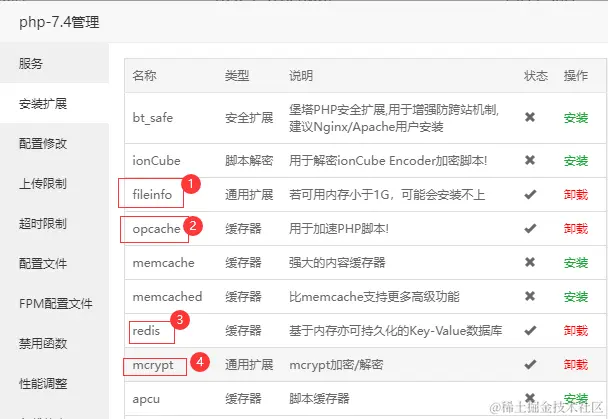Click the 状态 column header

536,75
